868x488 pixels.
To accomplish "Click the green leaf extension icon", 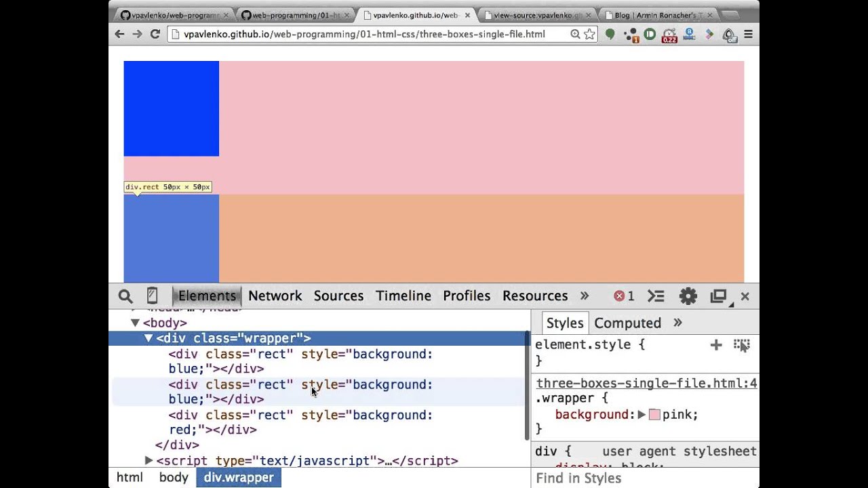I will (x=610, y=34).
